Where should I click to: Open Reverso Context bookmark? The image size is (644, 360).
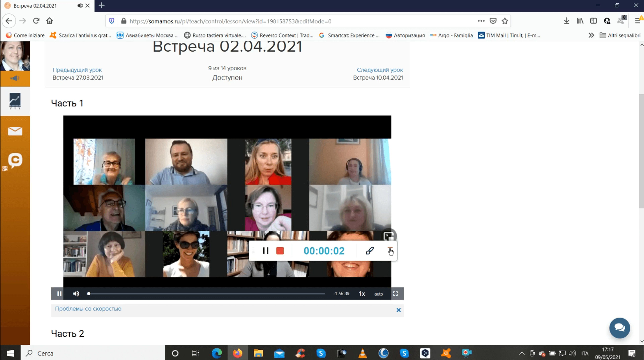point(282,35)
